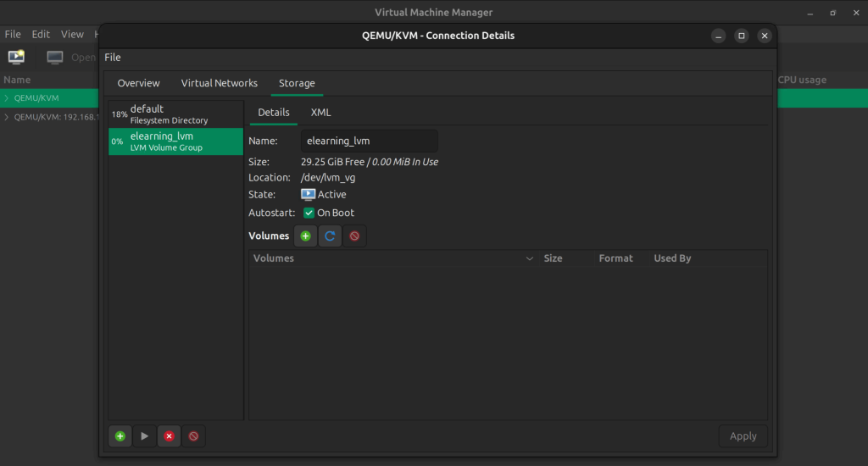Click the Used By column header
Image resolution: width=868 pixels, height=466 pixels.
pyautogui.click(x=708, y=258)
